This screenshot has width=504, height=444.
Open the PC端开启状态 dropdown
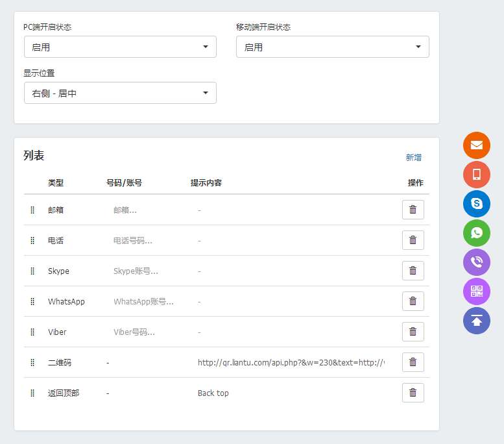120,47
